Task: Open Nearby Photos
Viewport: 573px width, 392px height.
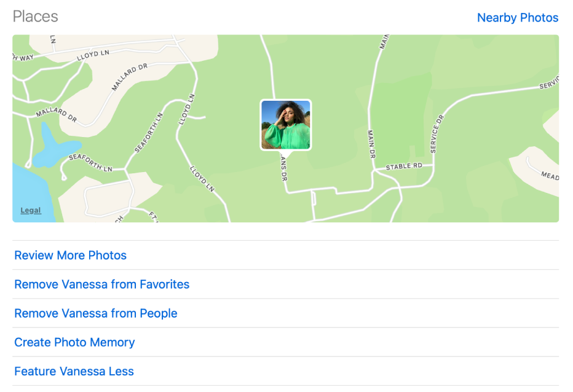Action: click(x=517, y=18)
